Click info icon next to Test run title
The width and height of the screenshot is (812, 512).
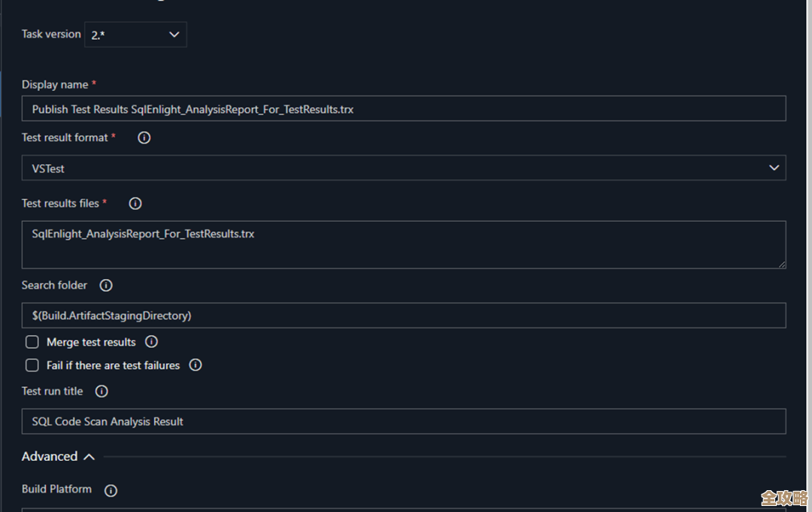[x=101, y=391]
